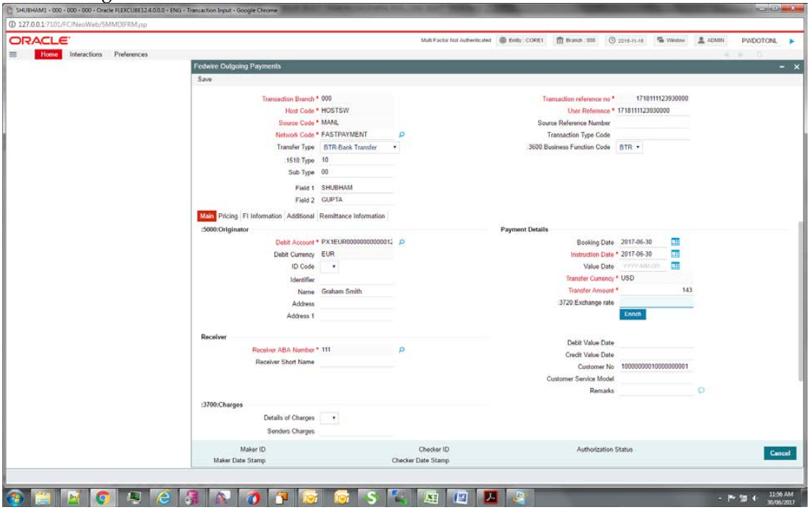Switch to the Pricing tab
The height and width of the screenshot is (510, 812).
click(x=227, y=217)
